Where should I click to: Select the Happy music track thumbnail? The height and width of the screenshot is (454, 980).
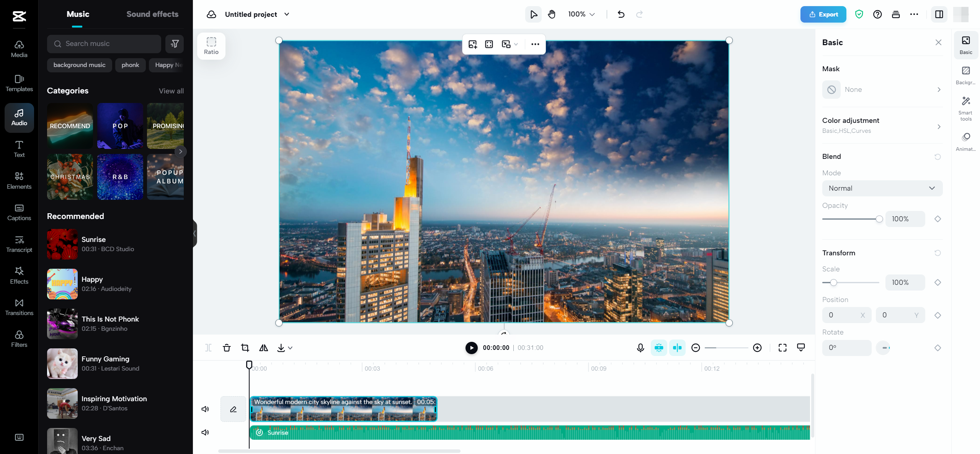[62, 284]
